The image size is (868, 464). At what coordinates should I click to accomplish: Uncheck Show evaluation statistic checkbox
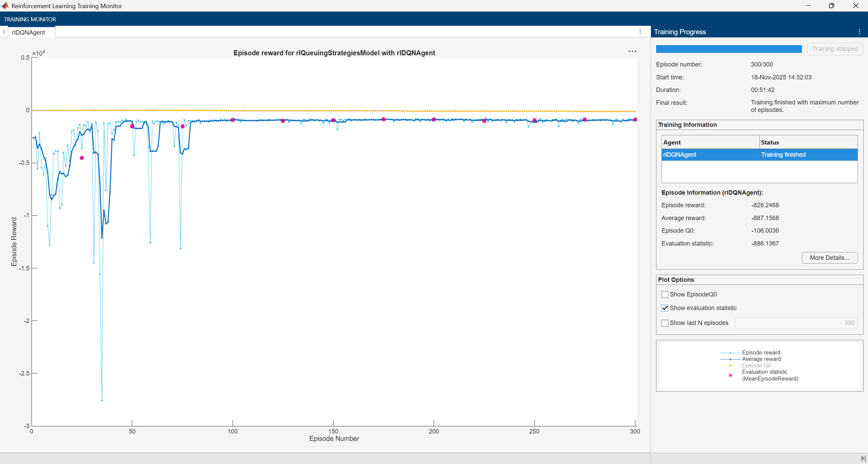665,308
